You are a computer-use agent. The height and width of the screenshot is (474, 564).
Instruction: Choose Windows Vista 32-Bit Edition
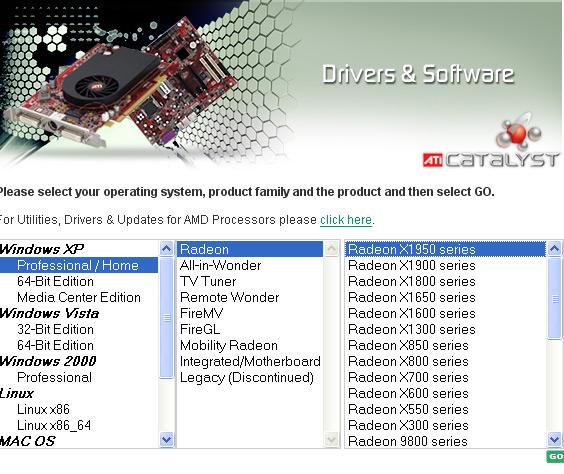coord(55,329)
